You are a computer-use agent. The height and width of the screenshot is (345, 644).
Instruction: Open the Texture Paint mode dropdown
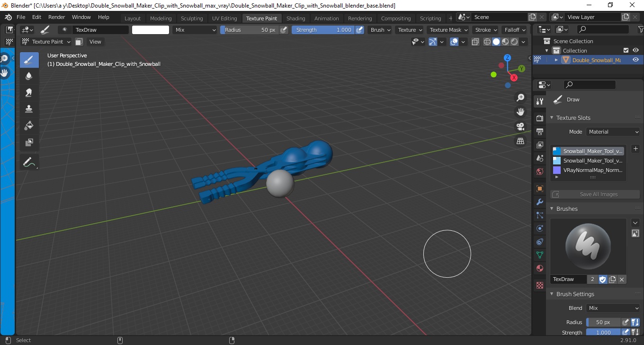[46, 42]
